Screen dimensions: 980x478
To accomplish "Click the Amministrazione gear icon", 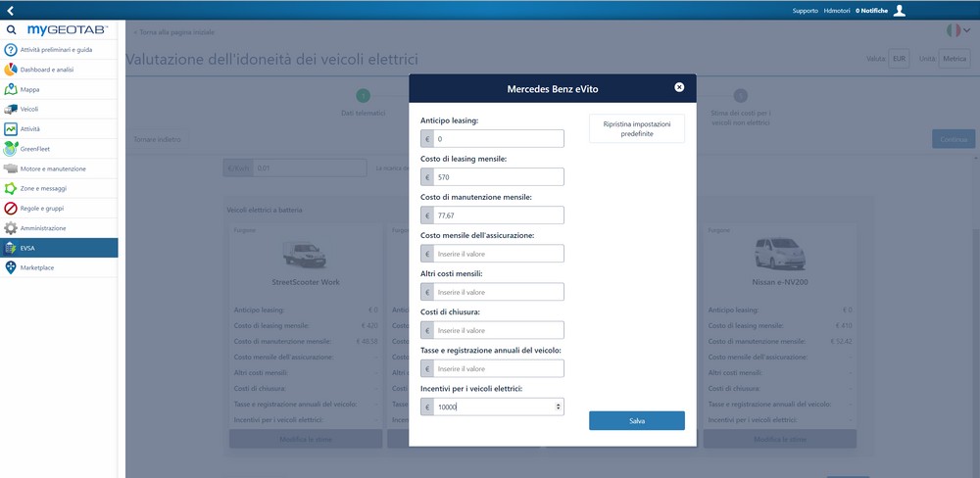I will [11, 227].
